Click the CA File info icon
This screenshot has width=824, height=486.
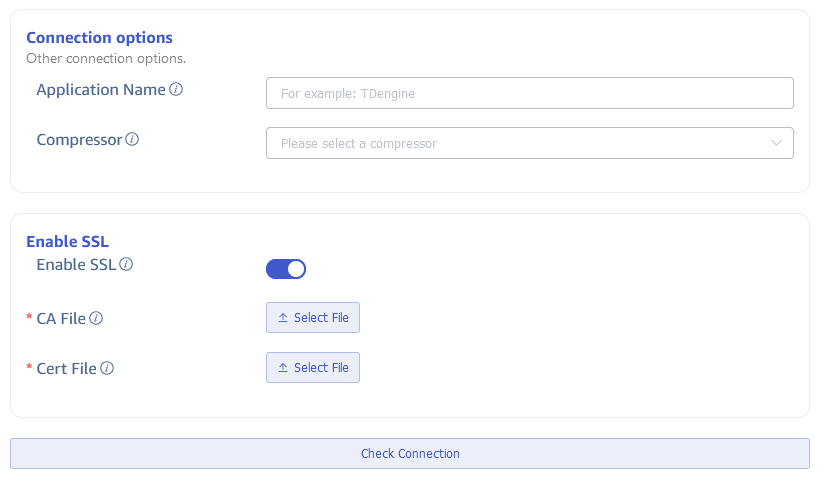[96, 319]
